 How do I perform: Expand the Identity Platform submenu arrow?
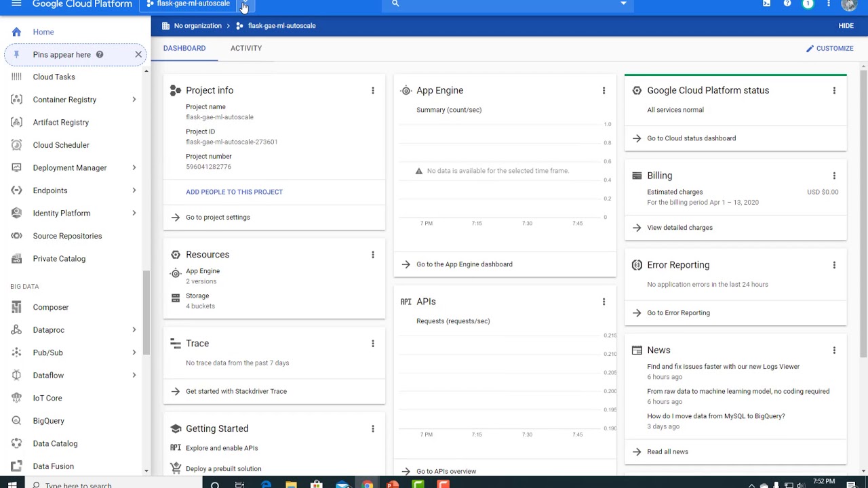tap(134, 213)
